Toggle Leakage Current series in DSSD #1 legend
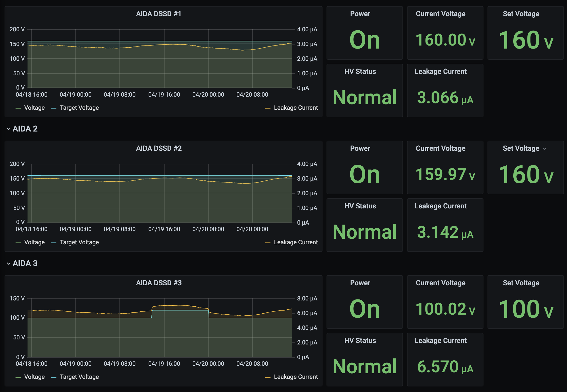567x392 pixels. pyautogui.click(x=296, y=108)
